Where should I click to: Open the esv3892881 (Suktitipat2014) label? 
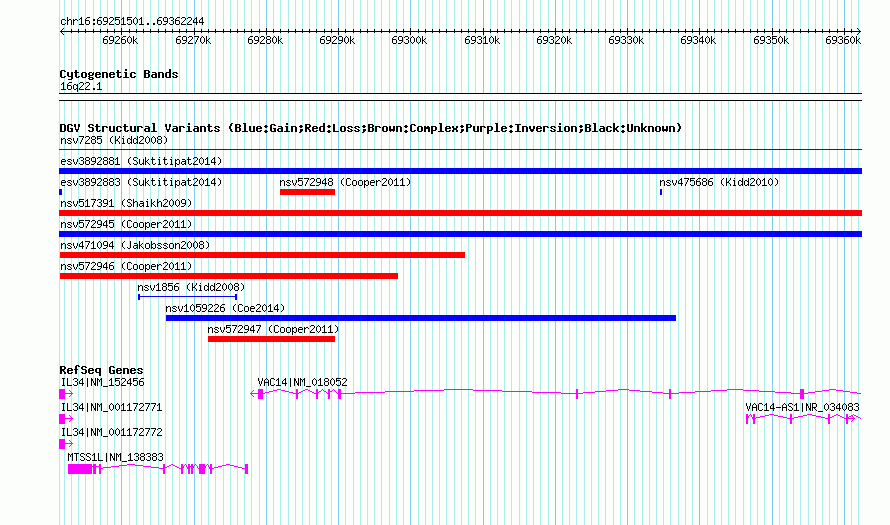(141, 161)
